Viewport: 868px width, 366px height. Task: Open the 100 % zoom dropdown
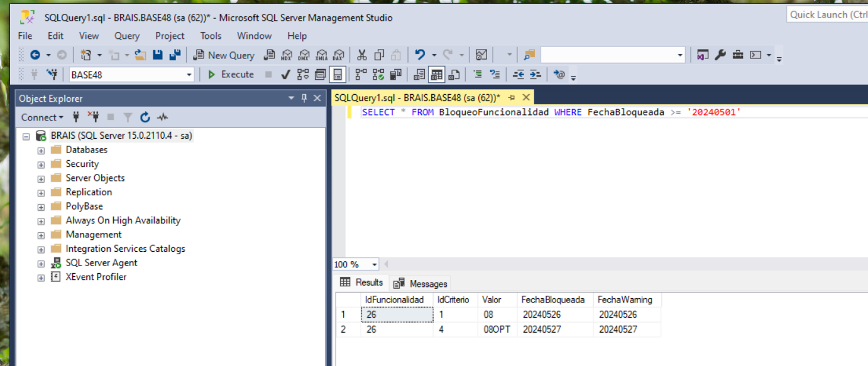[x=375, y=265]
